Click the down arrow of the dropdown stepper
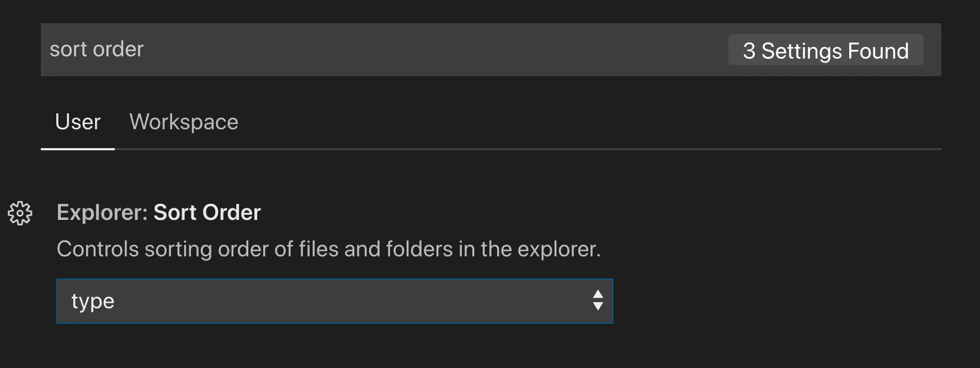The height and width of the screenshot is (368, 980). click(598, 307)
